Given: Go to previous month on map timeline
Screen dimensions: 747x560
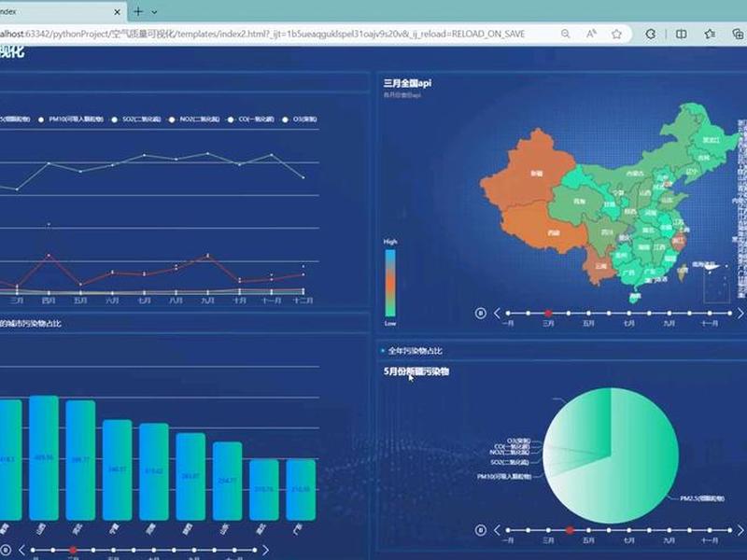Looking at the screenshot, I should pos(497,314).
